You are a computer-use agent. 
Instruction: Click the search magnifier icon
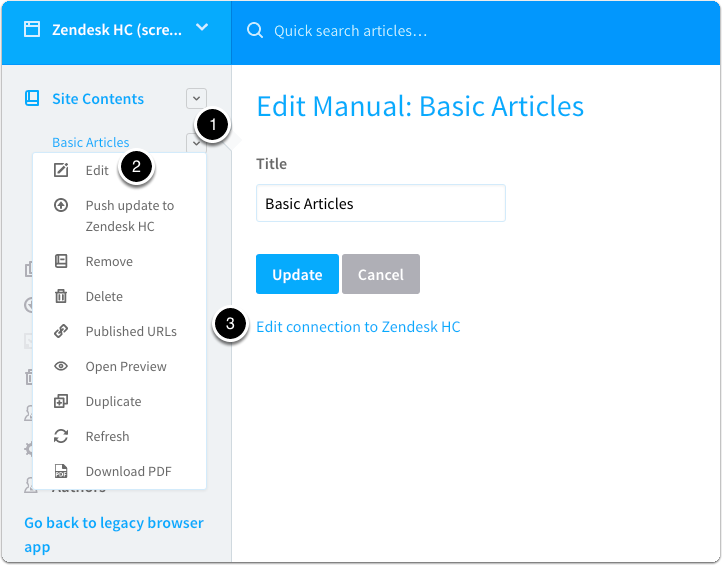click(x=255, y=30)
